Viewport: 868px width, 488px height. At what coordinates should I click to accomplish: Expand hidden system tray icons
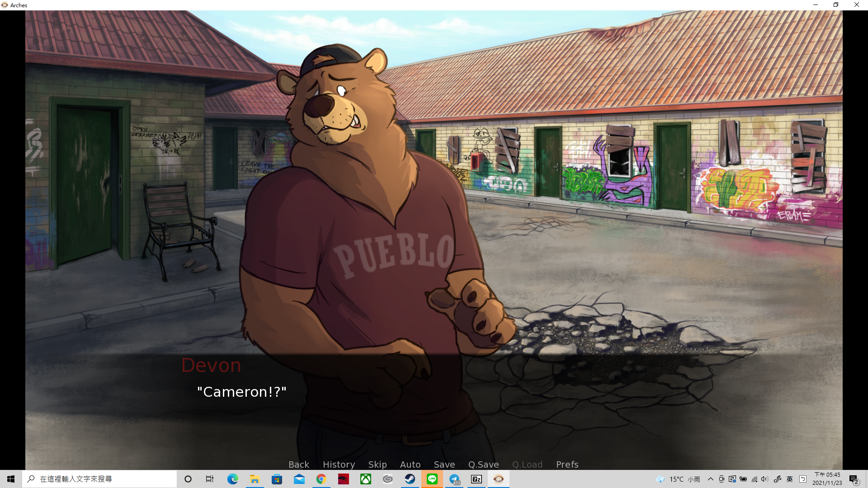coord(711,479)
